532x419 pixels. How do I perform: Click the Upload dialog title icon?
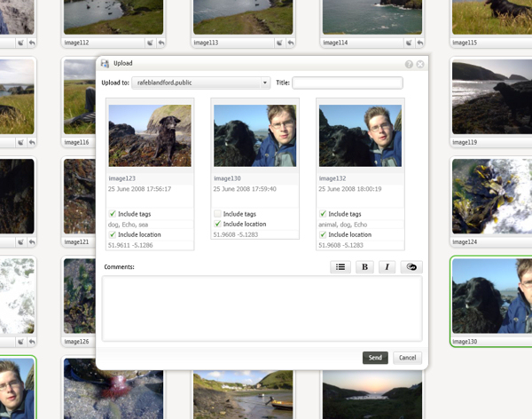coord(105,63)
